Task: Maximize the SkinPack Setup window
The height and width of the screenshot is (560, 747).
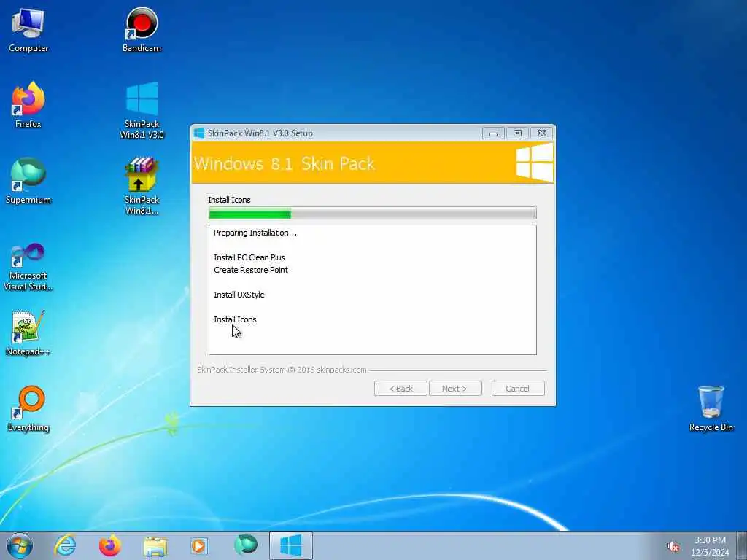Action: tap(517, 133)
